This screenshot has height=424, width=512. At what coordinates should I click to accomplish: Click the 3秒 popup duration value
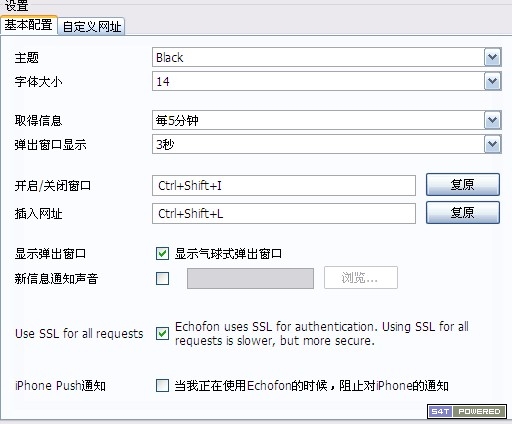coord(318,144)
